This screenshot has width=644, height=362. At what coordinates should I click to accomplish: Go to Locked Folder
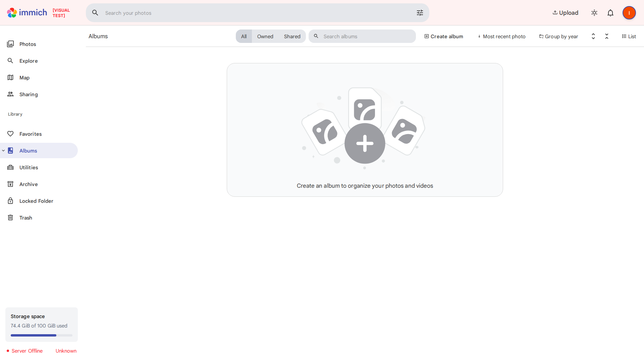pyautogui.click(x=36, y=201)
